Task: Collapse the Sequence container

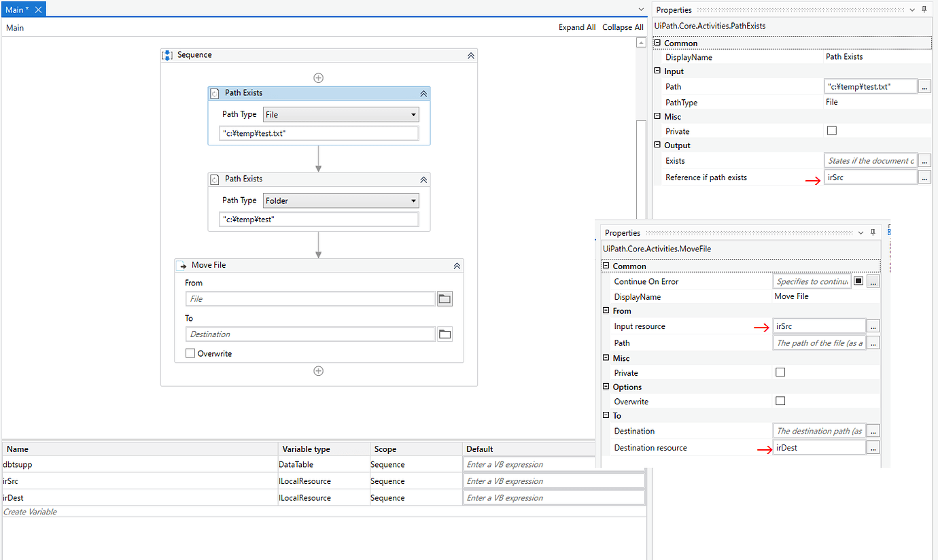Action: click(x=470, y=56)
